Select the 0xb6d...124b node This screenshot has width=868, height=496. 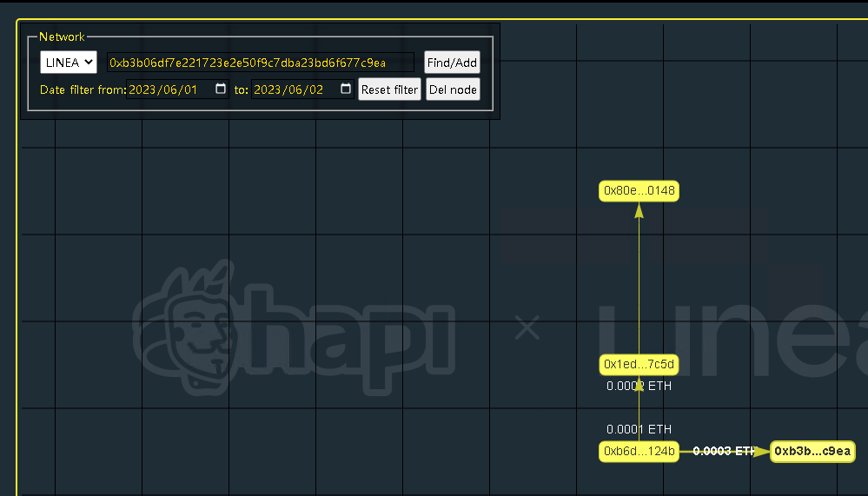point(639,451)
